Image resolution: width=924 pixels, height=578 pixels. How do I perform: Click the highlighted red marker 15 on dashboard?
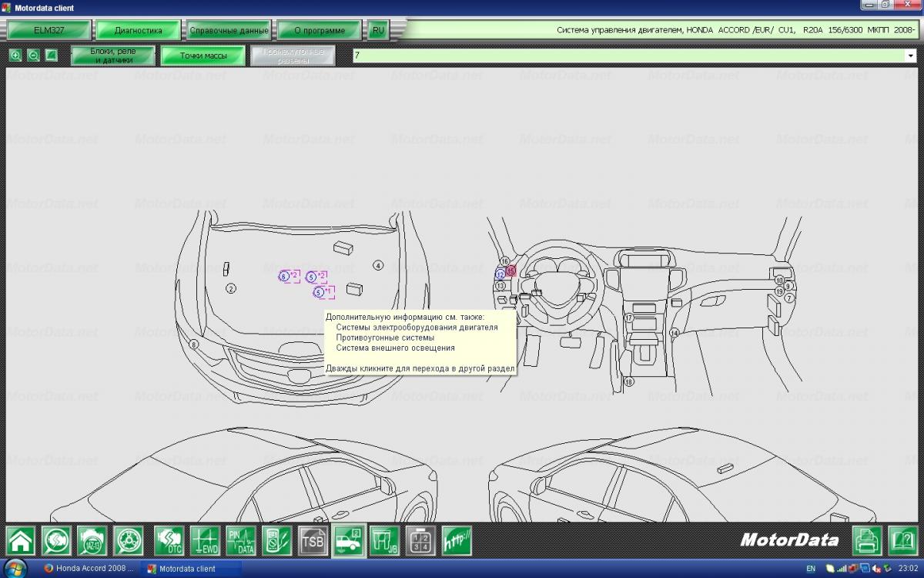pos(511,271)
